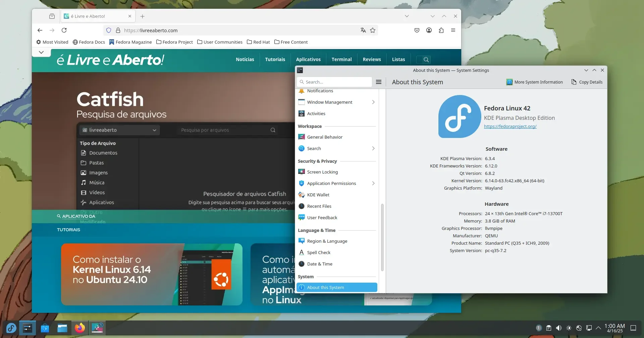Image resolution: width=644 pixels, height=338 pixels.
Task: Open the Red Hat bookmarks folder
Action: click(x=258, y=42)
